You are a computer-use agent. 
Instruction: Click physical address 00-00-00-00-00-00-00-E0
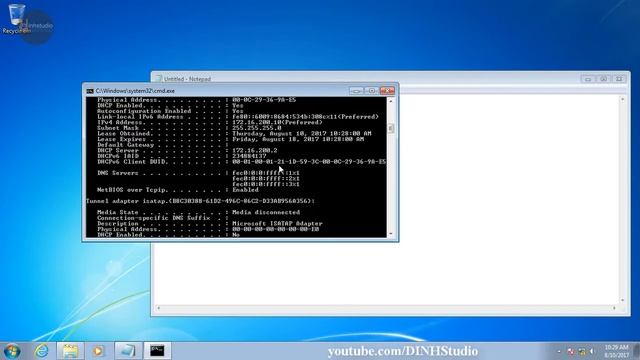(276, 229)
